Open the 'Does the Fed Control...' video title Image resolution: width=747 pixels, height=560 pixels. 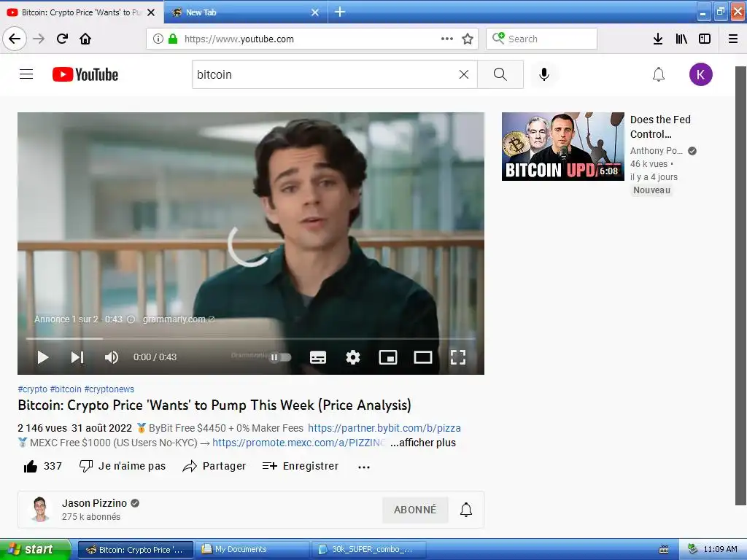pos(660,127)
